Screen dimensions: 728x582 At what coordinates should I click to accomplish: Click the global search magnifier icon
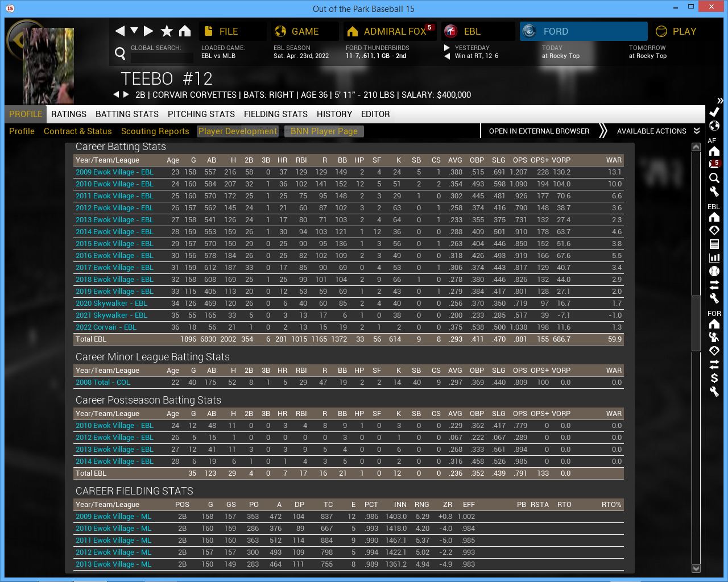tap(120, 53)
